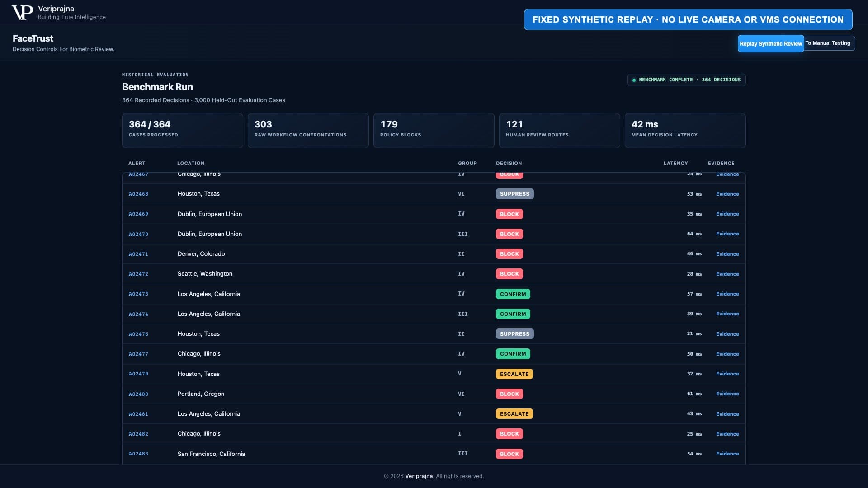Open Evidence for alert A02474
The image size is (868, 488).
[727, 314]
